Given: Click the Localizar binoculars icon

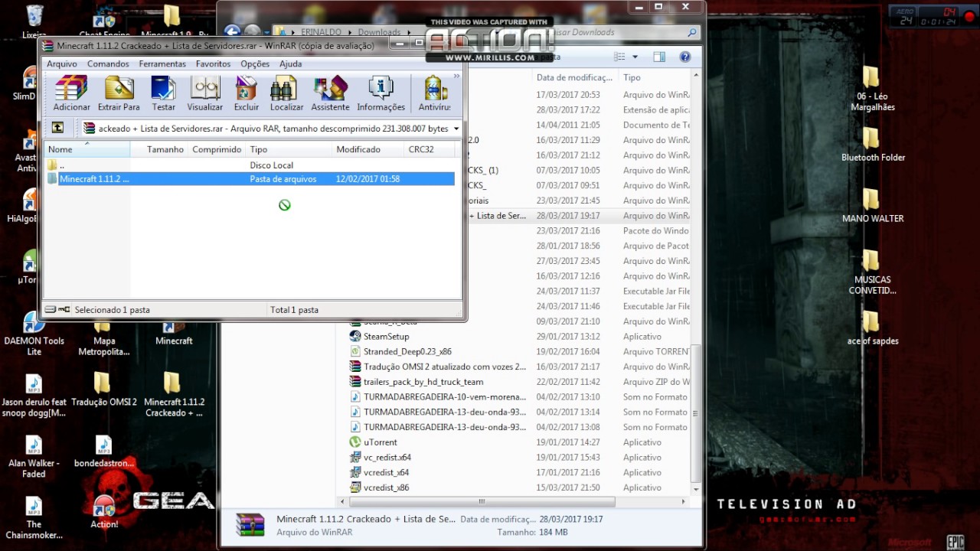Looking at the screenshot, I should click(x=286, y=93).
